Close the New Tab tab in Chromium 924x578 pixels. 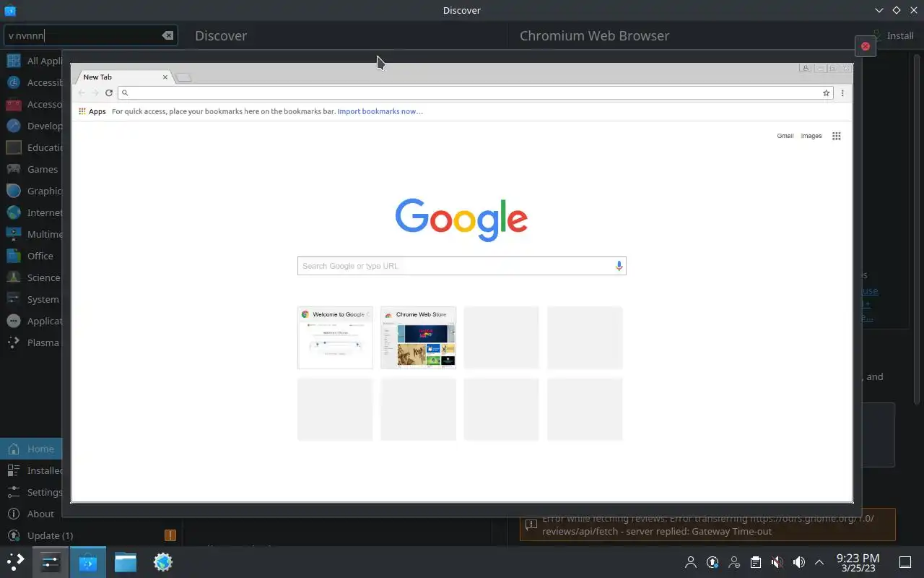[x=165, y=77]
